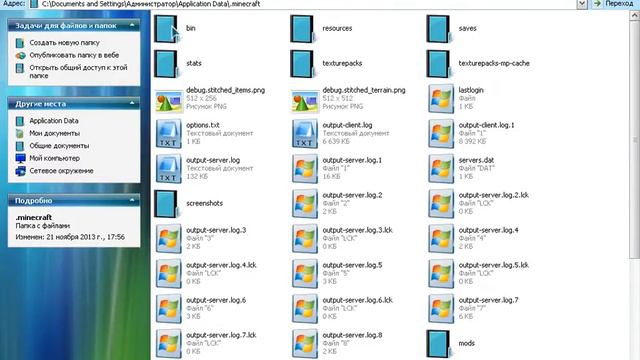Select output-server.log.6.lck file icon
The image size is (640, 360).
[x=305, y=309]
